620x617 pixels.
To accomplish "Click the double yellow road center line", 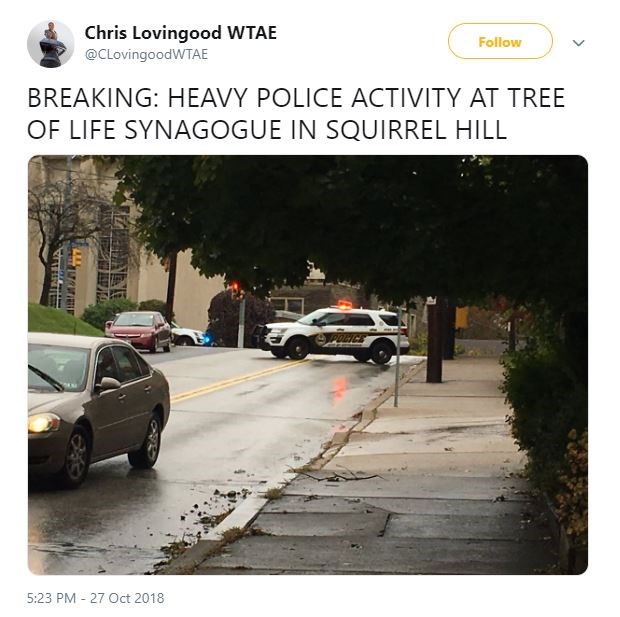I will coord(237,381).
